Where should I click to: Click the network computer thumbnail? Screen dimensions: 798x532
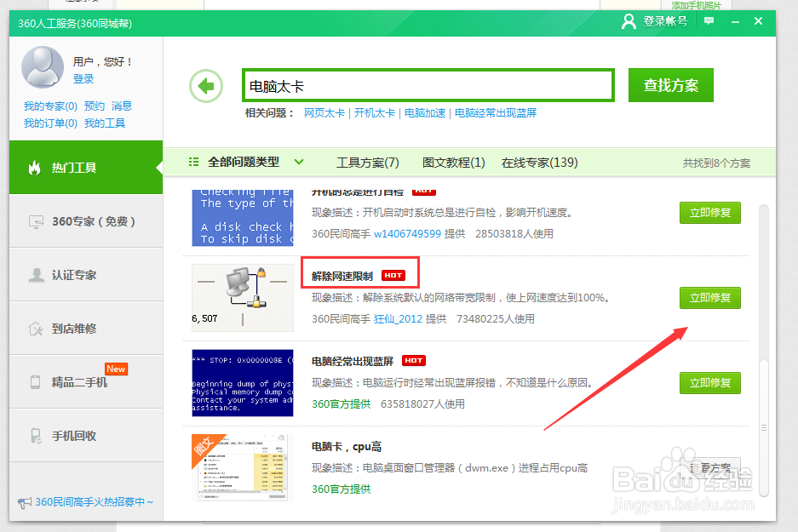point(243,298)
